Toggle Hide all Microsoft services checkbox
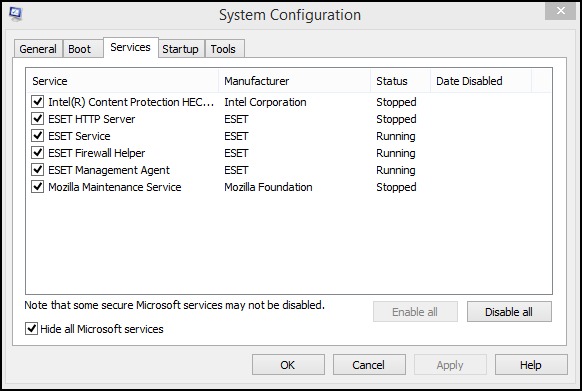The width and height of the screenshot is (582, 391). 31,329
